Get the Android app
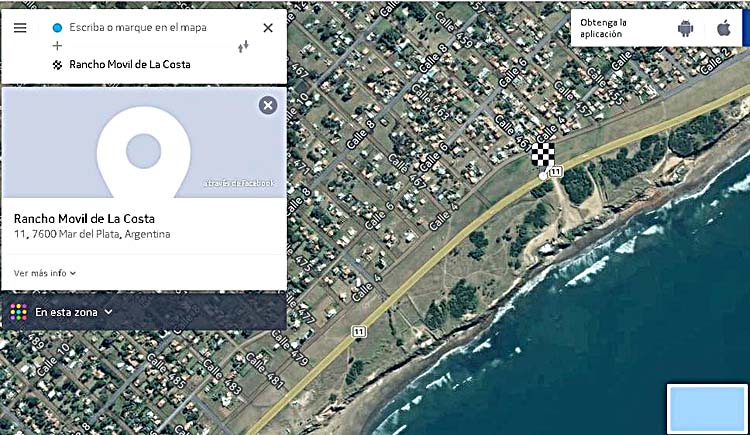Viewport: 750px width, 435px height. [685, 29]
